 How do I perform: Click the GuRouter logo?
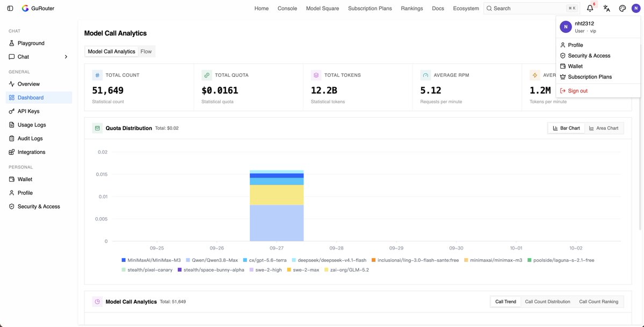tap(38, 8)
